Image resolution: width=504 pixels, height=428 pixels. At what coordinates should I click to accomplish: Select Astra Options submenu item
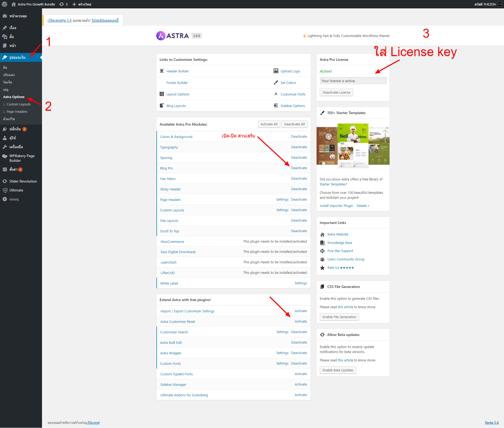pyautogui.click(x=14, y=97)
